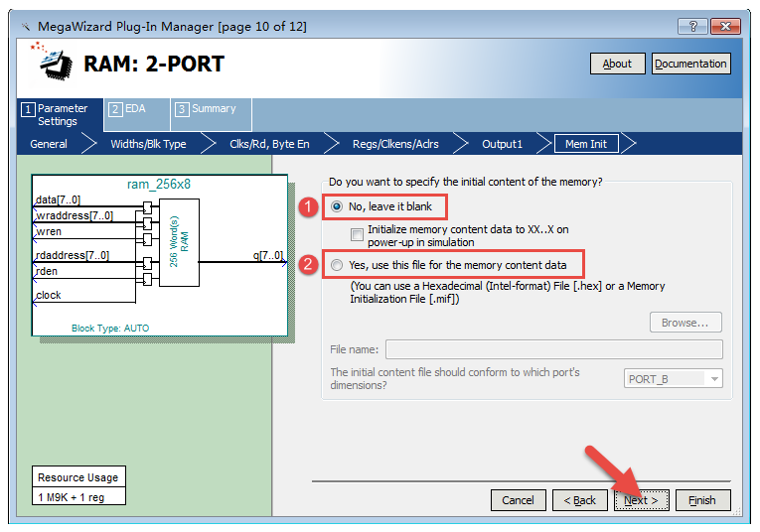
Task: Click the Next > button
Action: click(641, 500)
